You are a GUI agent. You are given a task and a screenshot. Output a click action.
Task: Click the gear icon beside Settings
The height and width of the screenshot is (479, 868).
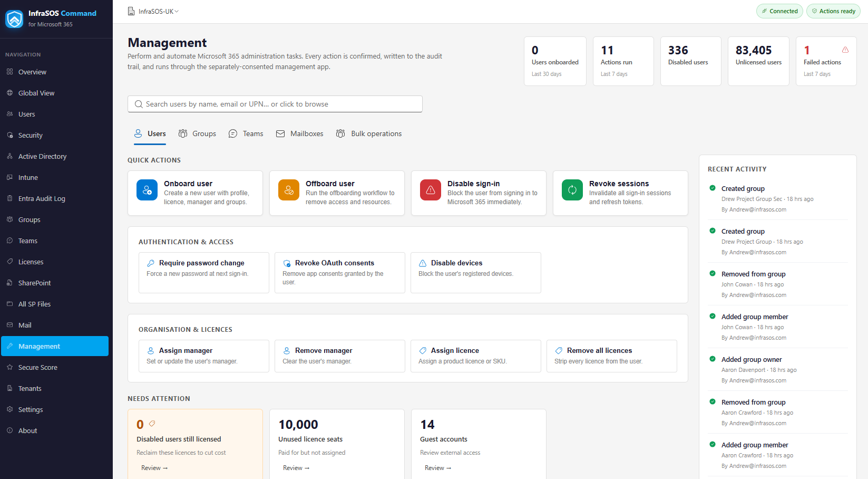coord(9,409)
